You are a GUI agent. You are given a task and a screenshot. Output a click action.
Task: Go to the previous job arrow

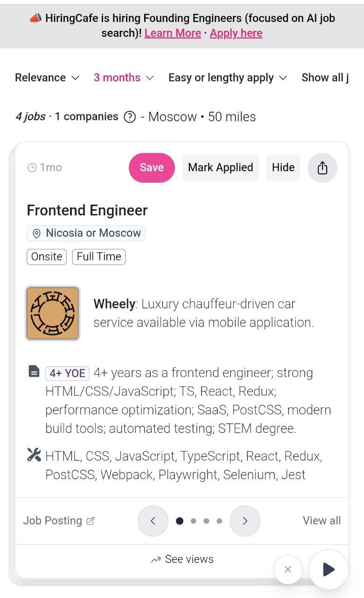[x=153, y=521]
